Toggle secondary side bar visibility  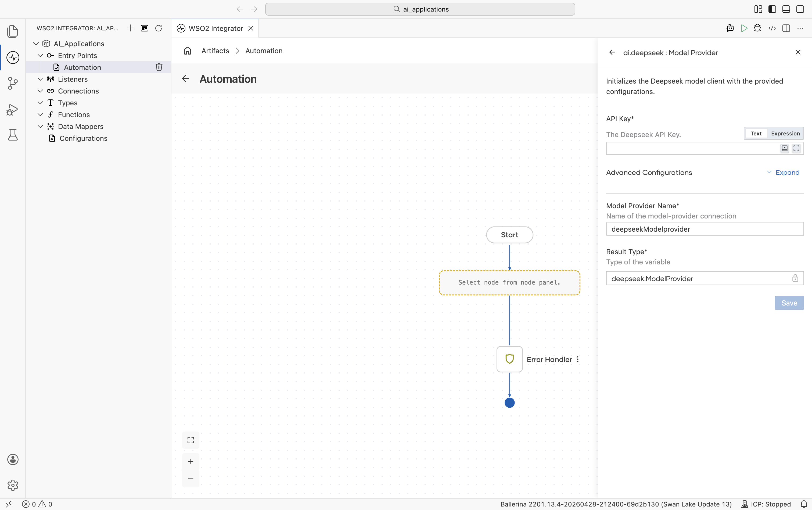pos(800,9)
